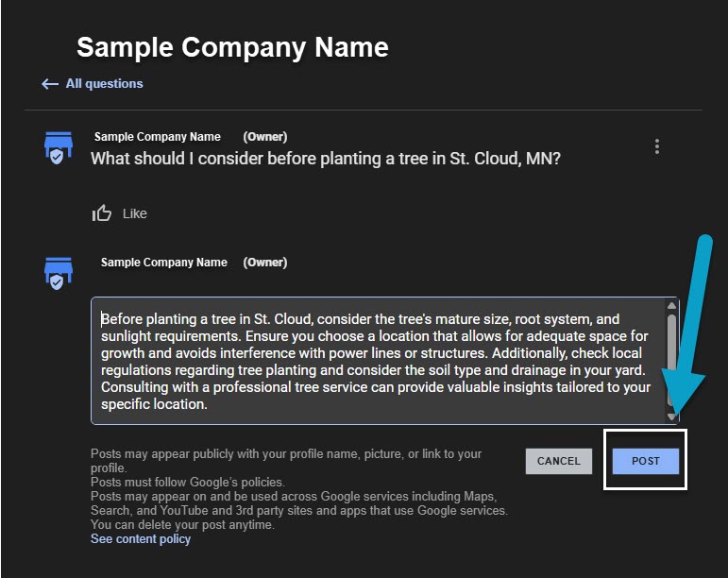This screenshot has width=728, height=578.
Task: Click the Owner badge beside the question author
Action: coord(265,137)
